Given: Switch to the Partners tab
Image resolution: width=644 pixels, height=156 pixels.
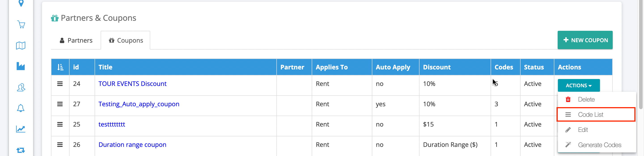Looking at the screenshot, I should tap(76, 40).
